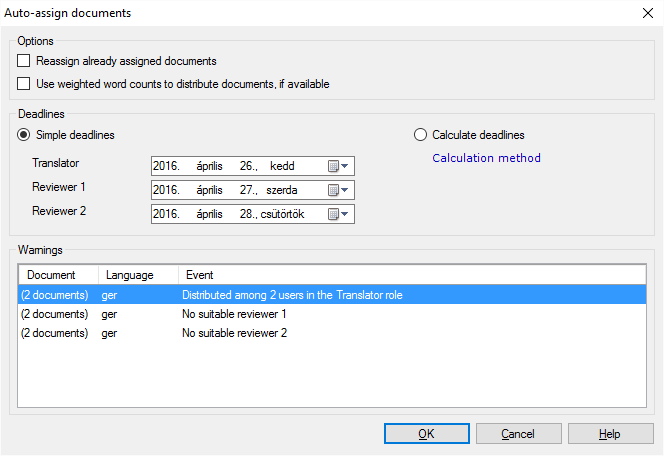
Task: Open the Calculation method link
Action: [486, 158]
